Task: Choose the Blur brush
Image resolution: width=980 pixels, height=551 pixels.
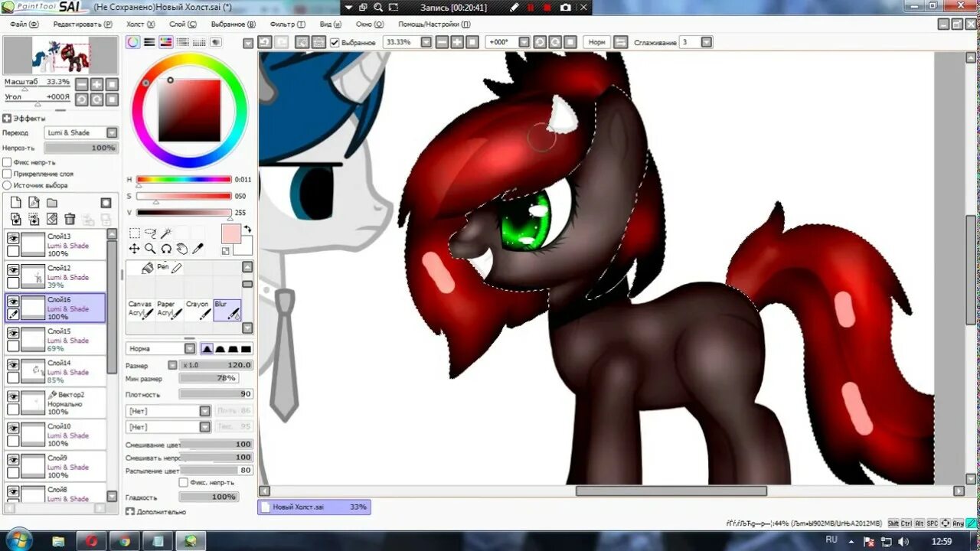Action: (x=227, y=309)
